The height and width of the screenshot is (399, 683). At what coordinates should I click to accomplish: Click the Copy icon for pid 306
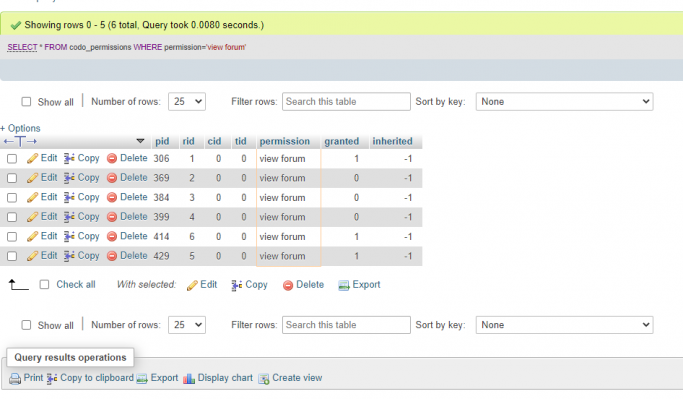click(69, 159)
